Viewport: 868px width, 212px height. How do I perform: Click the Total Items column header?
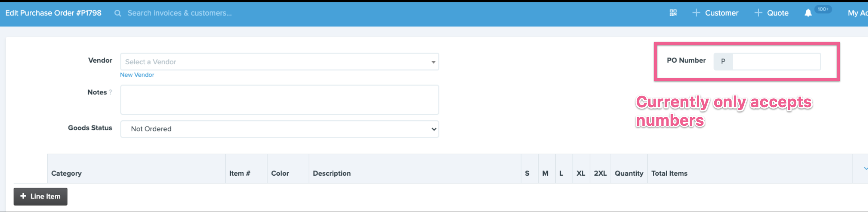coord(669,173)
